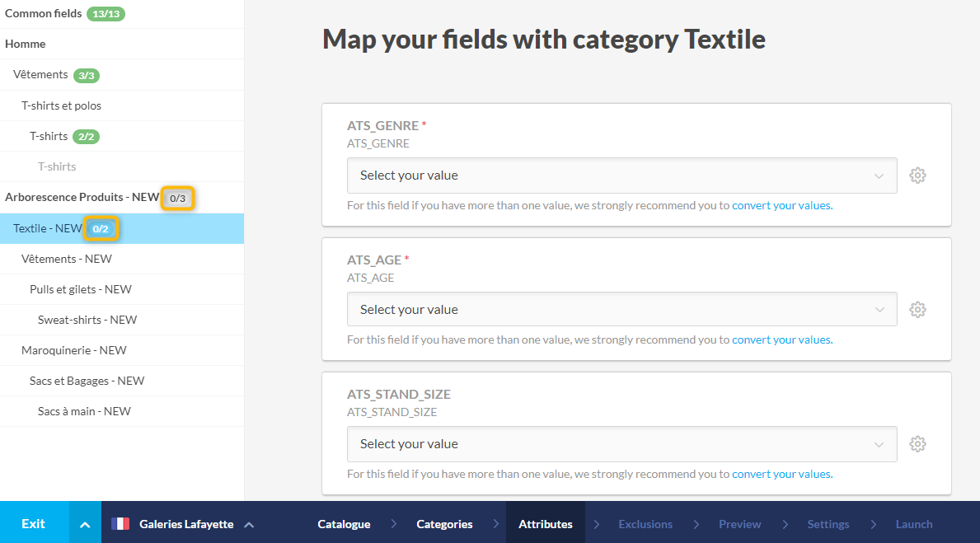Go to the Catalogue step
This screenshot has height=543, width=980.
[x=344, y=524]
